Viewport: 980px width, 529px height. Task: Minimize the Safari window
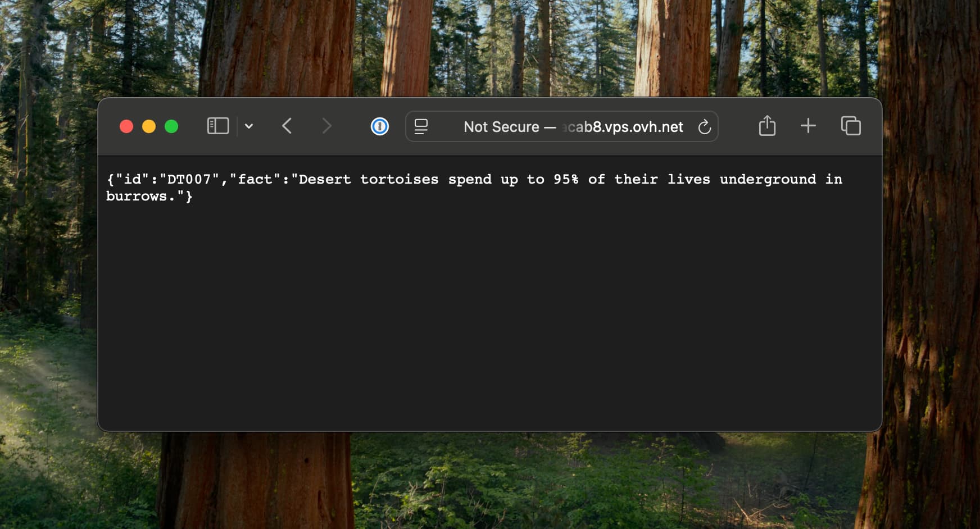149,127
